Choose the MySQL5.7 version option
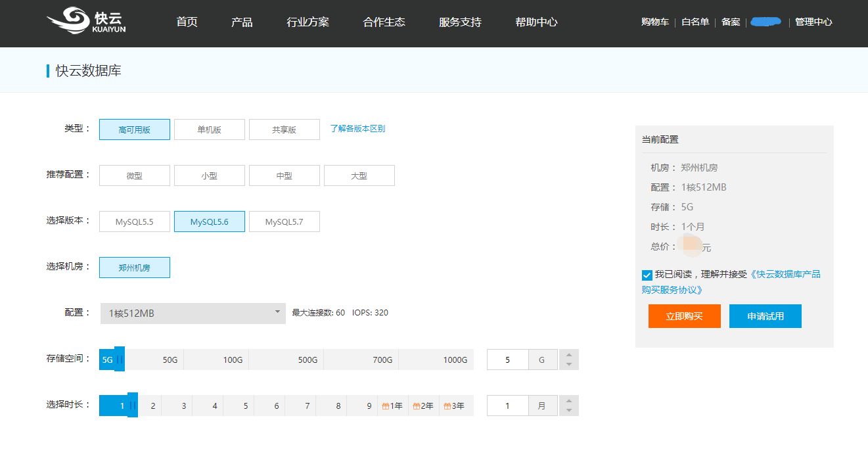The height and width of the screenshot is (466, 868). (284, 221)
